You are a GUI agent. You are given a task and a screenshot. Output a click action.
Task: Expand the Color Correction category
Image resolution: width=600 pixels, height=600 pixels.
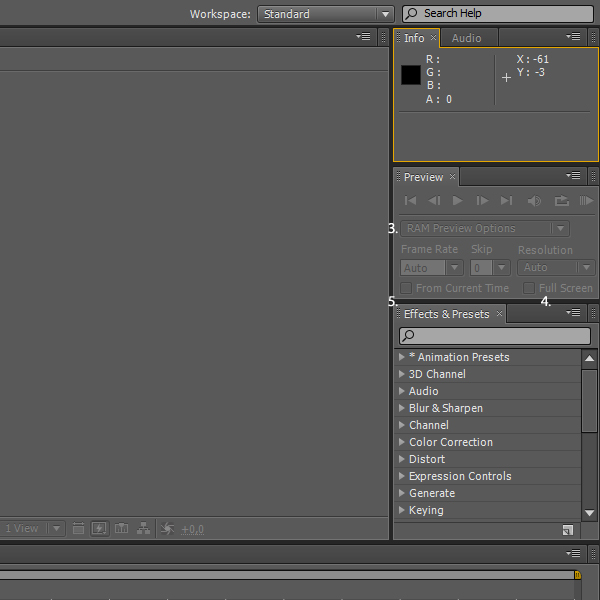click(401, 442)
